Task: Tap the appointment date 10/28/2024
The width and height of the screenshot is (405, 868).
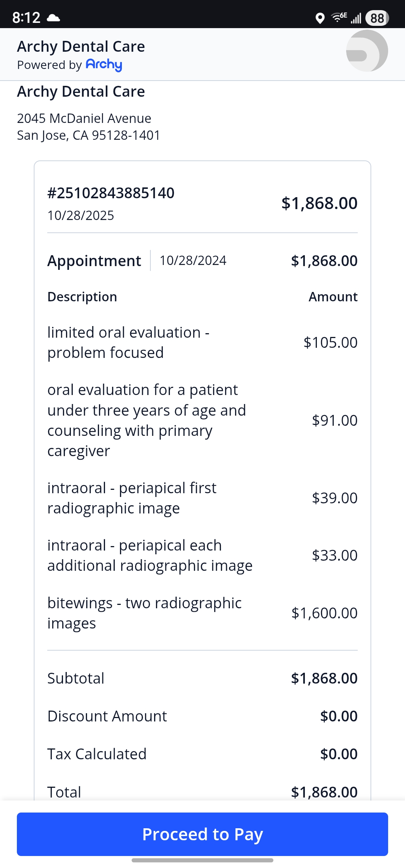Action: pos(193,260)
